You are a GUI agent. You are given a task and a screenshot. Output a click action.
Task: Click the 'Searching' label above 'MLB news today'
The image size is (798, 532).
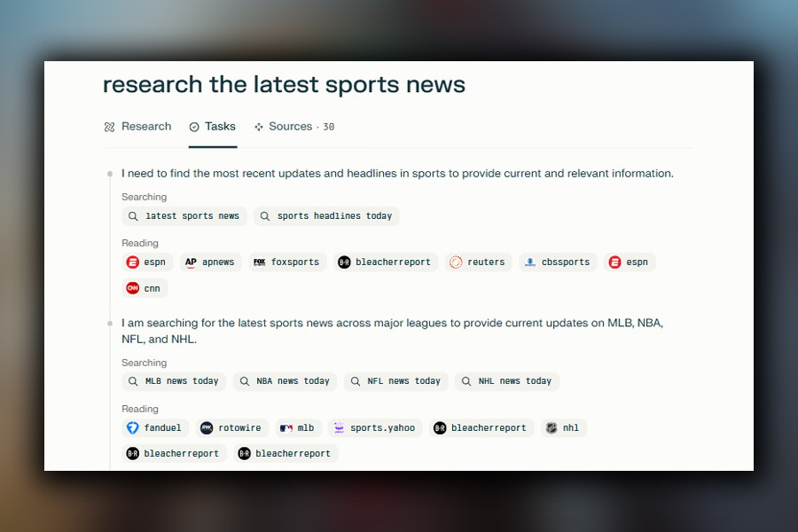(x=144, y=363)
